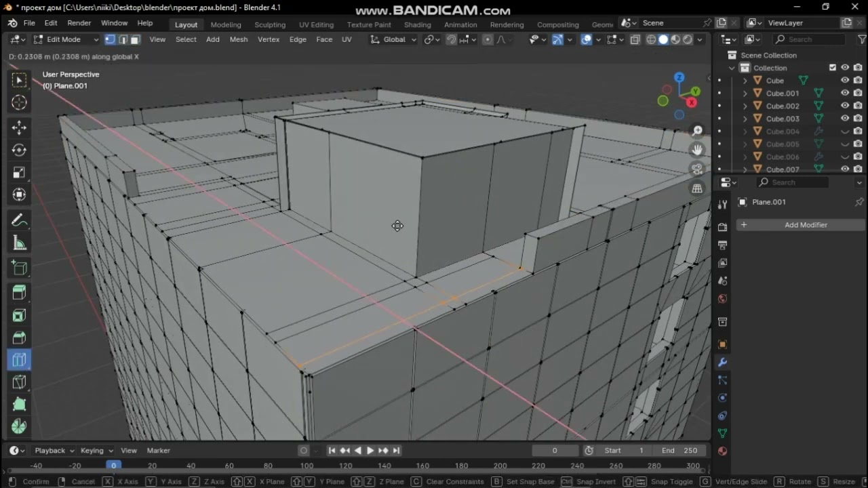Open the File menu
This screenshot has width=868, height=488.
tap(29, 23)
